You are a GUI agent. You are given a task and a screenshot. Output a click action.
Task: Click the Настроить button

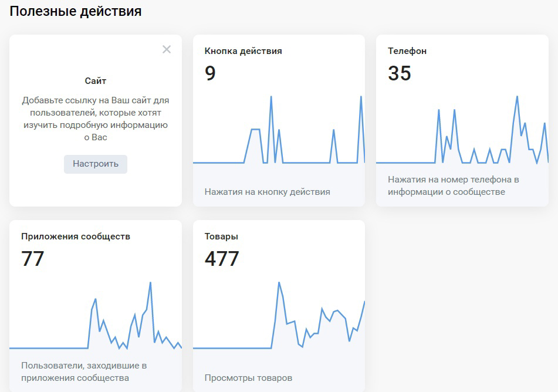tap(96, 164)
